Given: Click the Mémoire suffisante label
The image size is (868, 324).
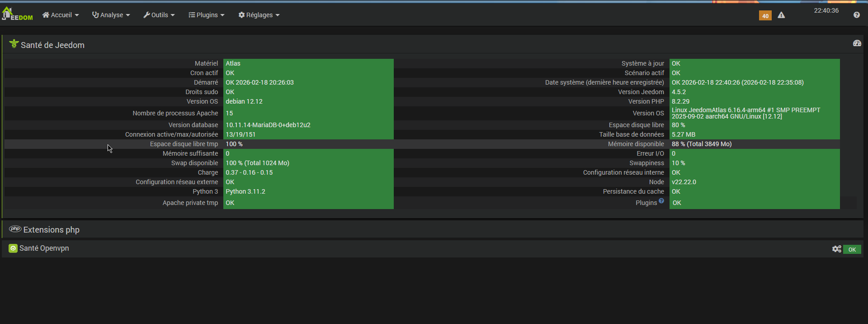Looking at the screenshot, I should click(190, 153).
